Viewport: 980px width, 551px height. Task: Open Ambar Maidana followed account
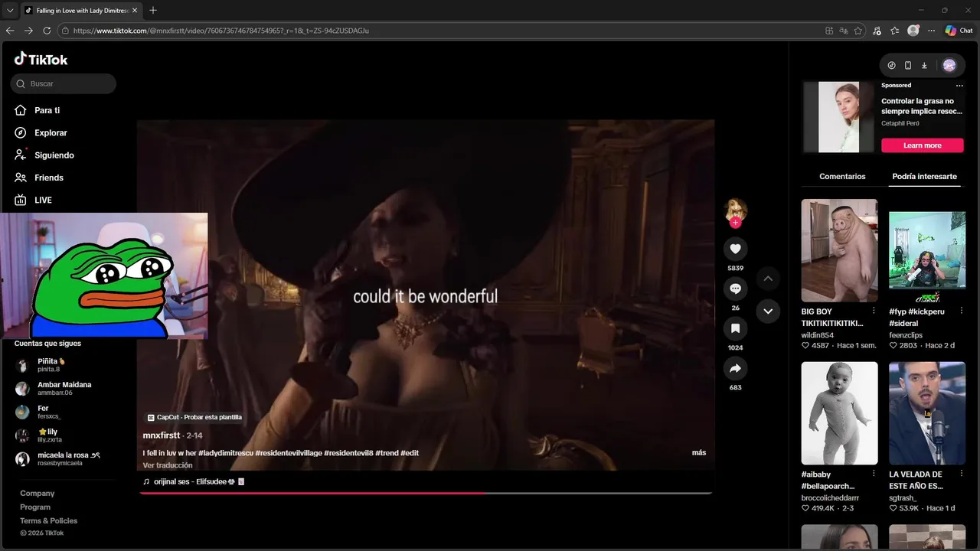pyautogui.click(x=64, y=388)
